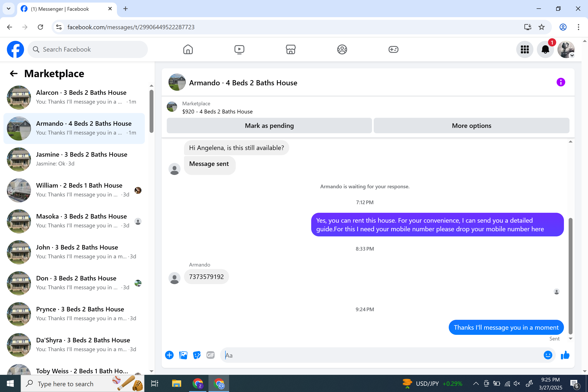Viewport: 588px width, 392px height.
Task: Open the Windows Start menu
Action: pyautogui.click(x=10, y=383)
